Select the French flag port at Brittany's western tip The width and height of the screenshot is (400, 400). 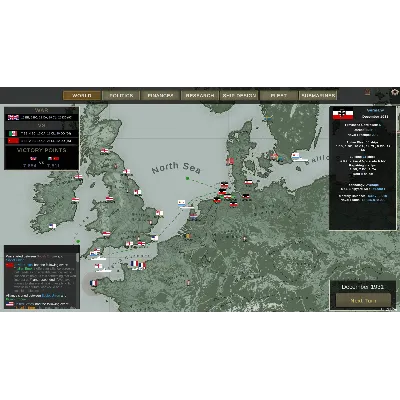94,283
